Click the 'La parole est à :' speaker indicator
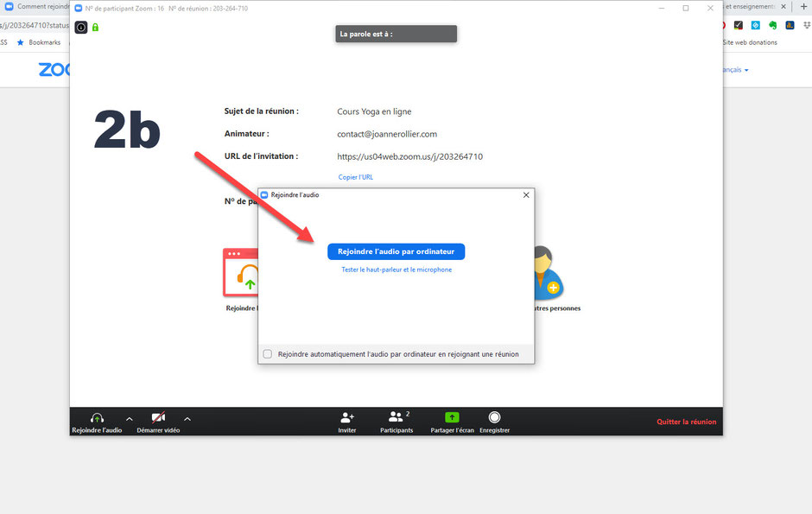The height and width of the screenshot is (514, 812). pos(396,34)
